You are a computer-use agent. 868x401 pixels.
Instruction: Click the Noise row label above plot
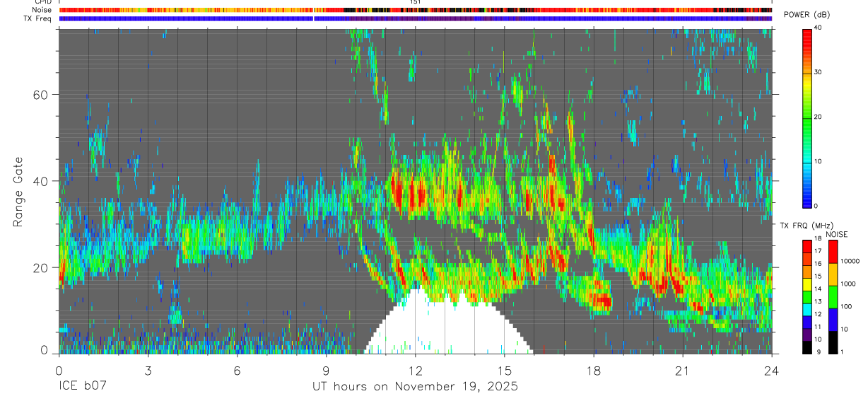(42, 10)
